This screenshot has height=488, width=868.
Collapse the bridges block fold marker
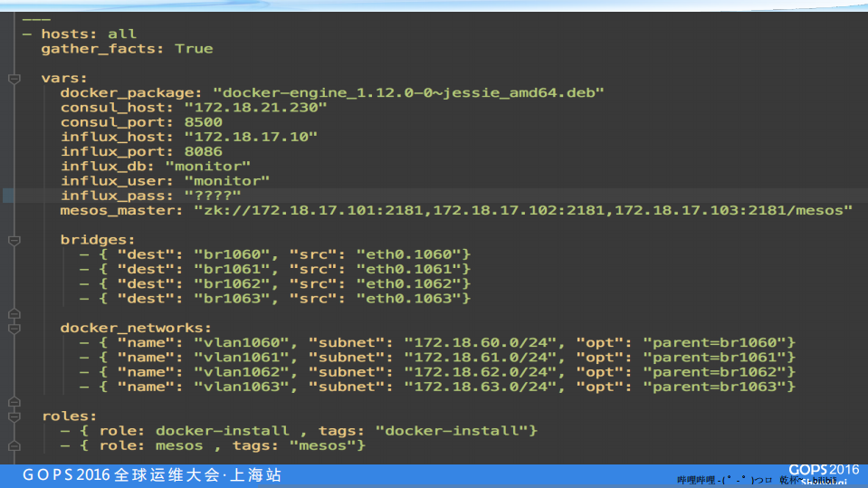point(14,240)
